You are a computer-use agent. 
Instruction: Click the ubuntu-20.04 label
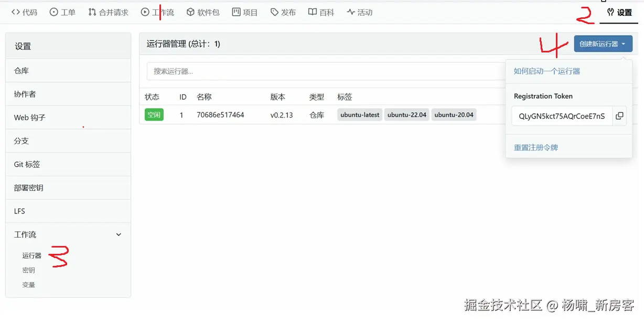[454, 115]
